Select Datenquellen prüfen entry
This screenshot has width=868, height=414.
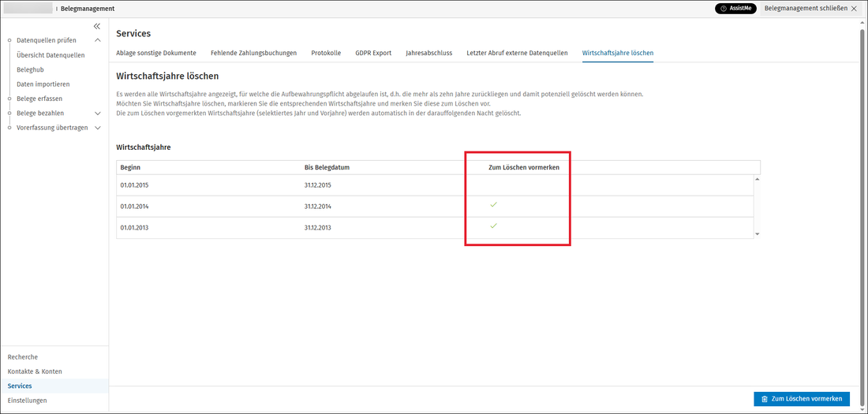pos(47,40)
